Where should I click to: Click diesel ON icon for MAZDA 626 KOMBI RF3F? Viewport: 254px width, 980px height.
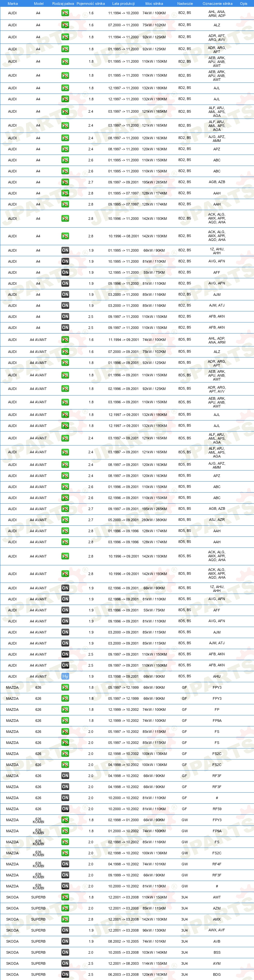[x=65, y=875]
